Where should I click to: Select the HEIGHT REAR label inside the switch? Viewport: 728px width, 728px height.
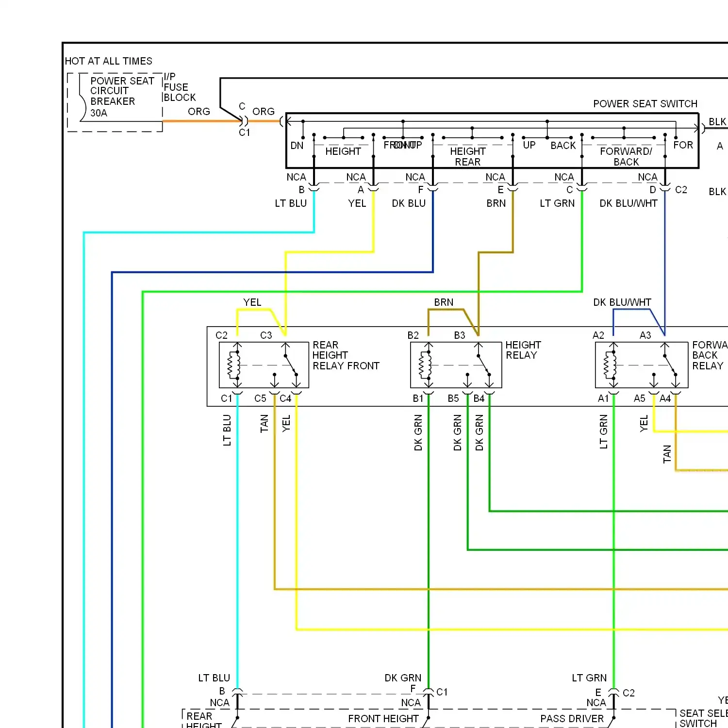click(x=467, y=156)
